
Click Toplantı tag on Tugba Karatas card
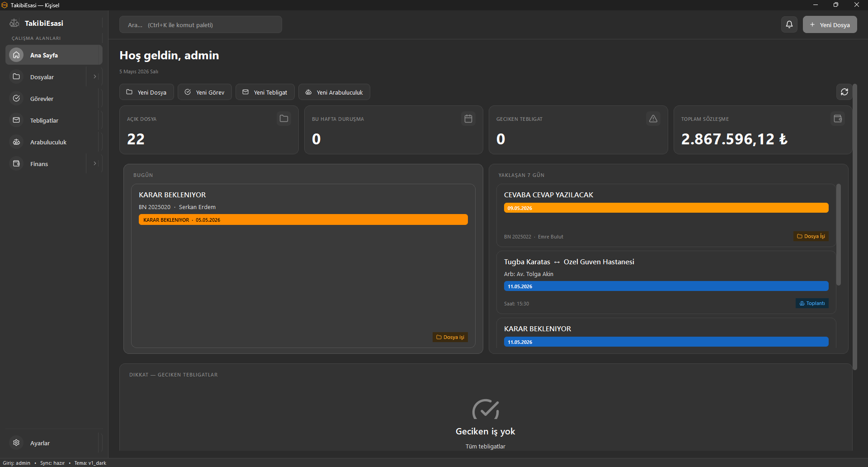click(812, 303)
